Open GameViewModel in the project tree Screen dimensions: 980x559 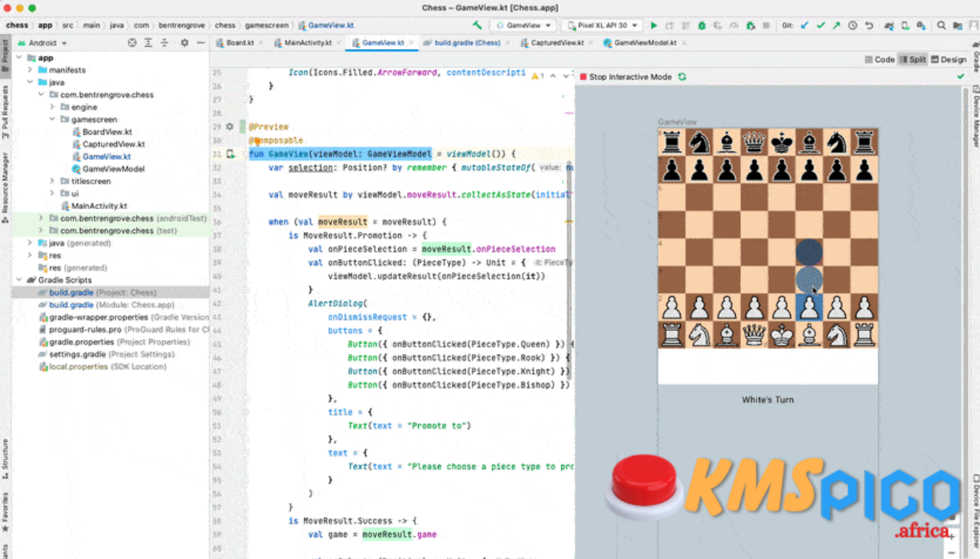[113, 168]
